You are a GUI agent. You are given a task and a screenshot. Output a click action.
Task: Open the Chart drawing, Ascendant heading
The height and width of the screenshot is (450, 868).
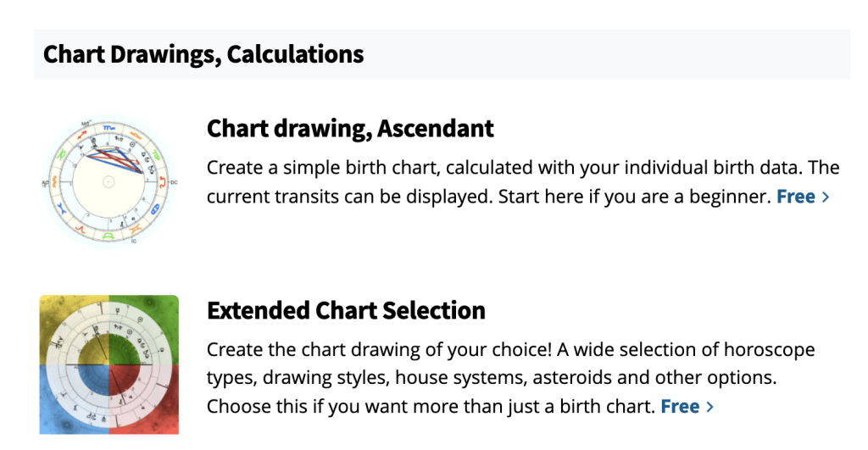coord(350,129)
